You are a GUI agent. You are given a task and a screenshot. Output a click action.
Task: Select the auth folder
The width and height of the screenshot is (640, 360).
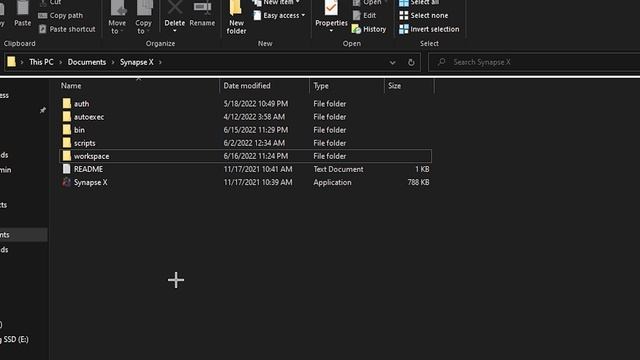coord(245,104)
